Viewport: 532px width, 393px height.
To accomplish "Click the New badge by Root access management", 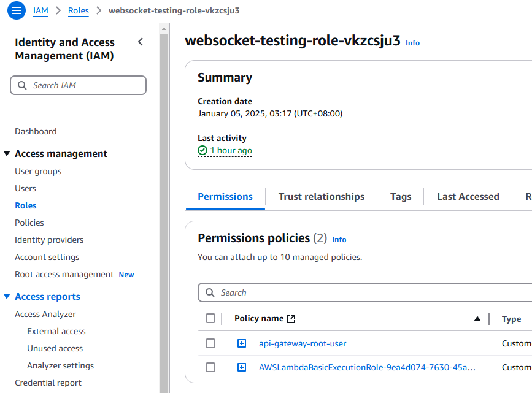I will [x=126, y=275].
